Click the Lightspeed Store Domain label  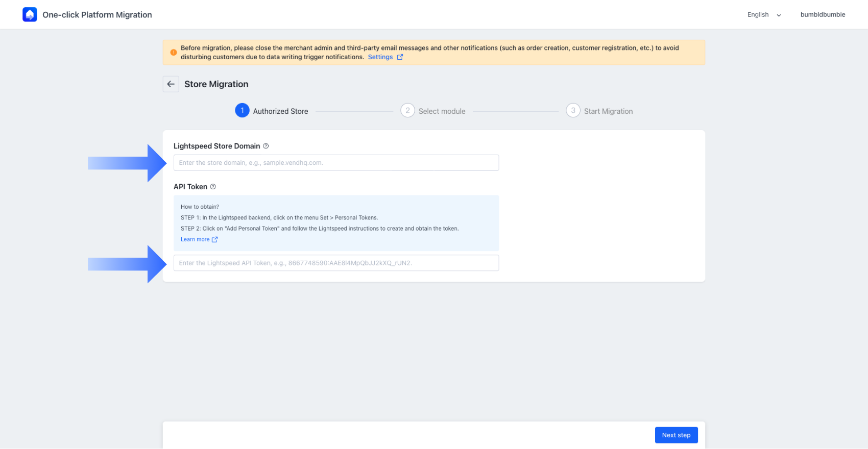[x=217, y=146]
